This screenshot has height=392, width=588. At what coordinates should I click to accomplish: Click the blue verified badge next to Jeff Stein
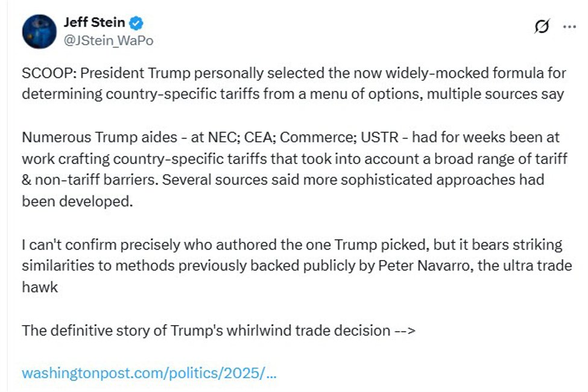pos(137,22)
